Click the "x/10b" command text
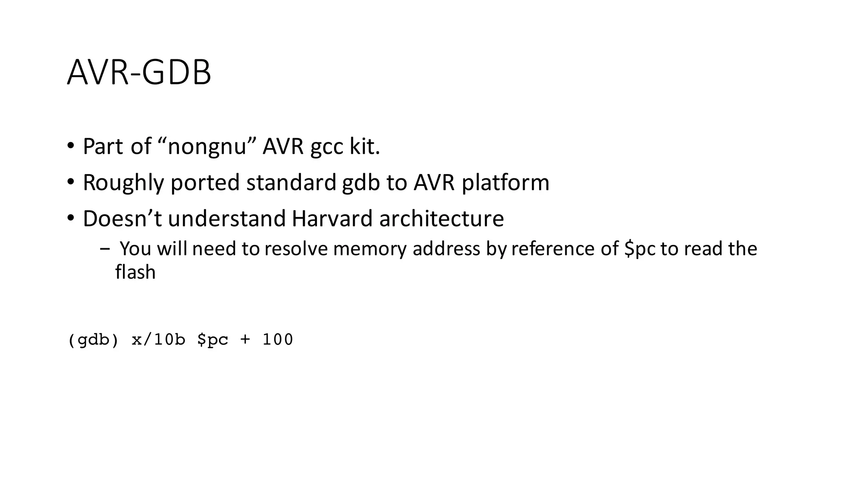 159,340
